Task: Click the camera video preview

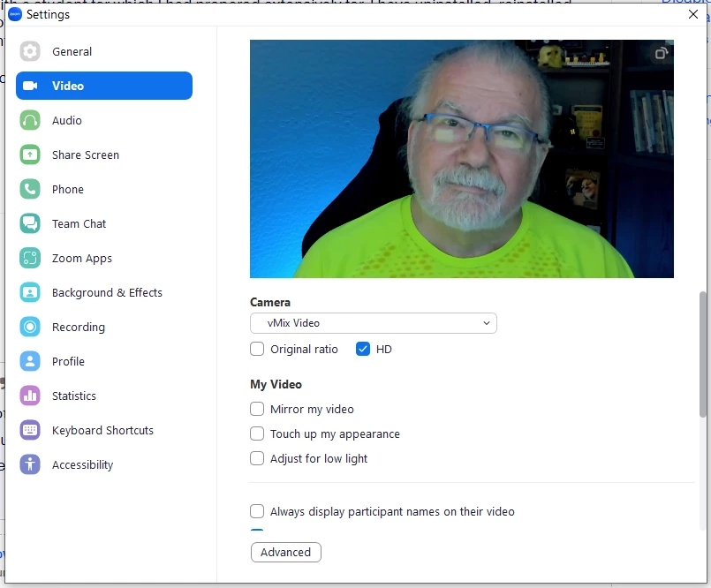Action: 462,159
